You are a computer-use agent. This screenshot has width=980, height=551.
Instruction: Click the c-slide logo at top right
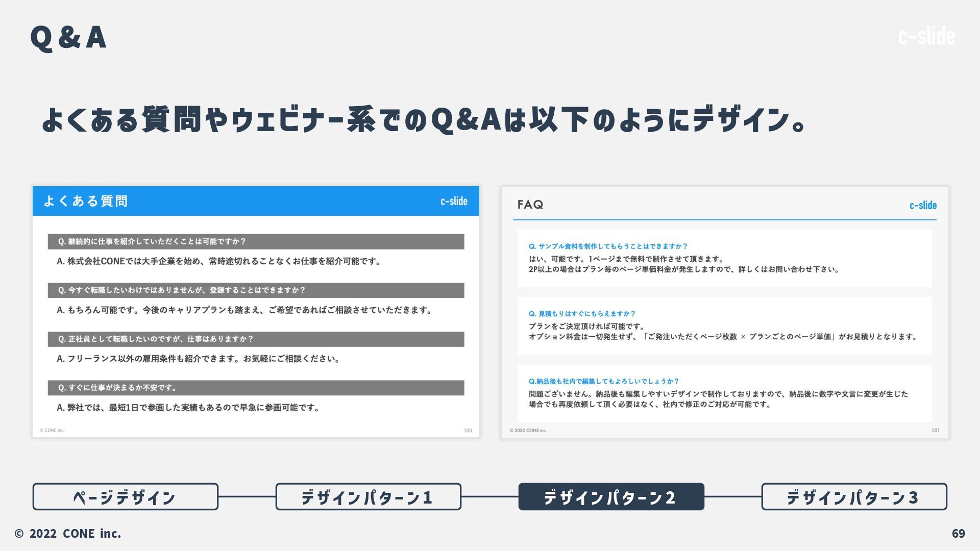click(x=926, y=36)
